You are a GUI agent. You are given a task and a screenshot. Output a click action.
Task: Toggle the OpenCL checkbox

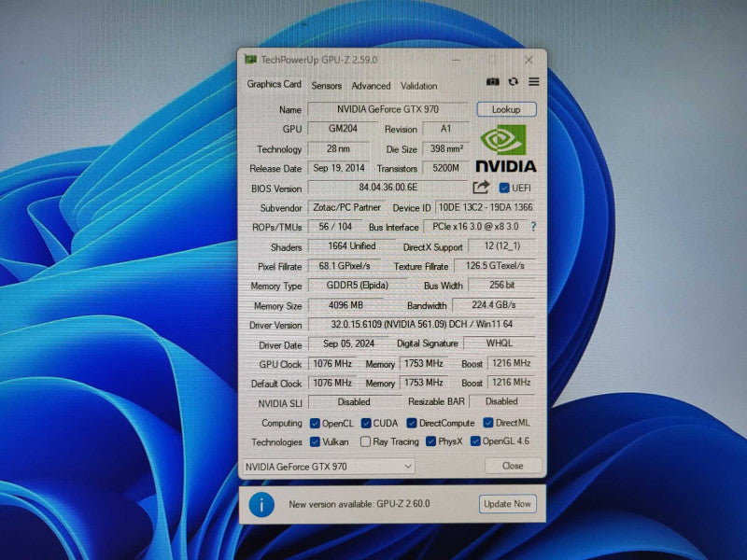(x=315, y=423)
